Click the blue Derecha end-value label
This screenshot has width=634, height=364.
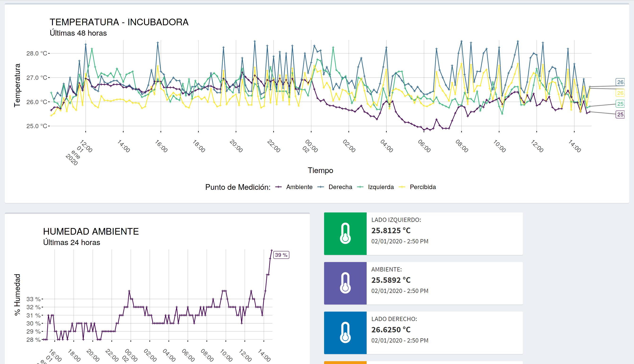tap(620, 82)
